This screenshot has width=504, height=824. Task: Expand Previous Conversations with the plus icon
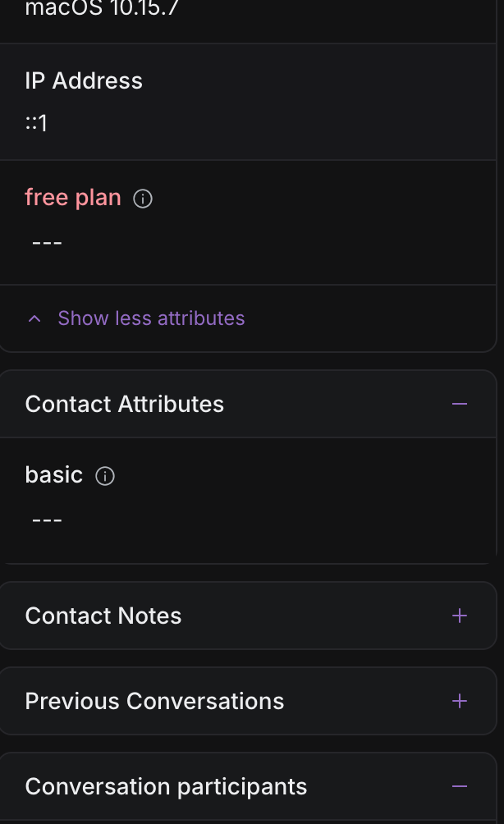click(460, 701)
